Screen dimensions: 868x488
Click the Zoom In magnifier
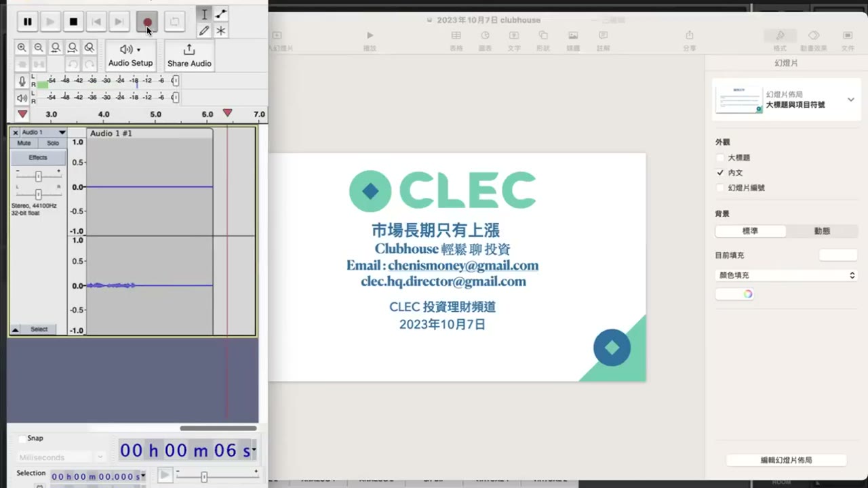22,47
